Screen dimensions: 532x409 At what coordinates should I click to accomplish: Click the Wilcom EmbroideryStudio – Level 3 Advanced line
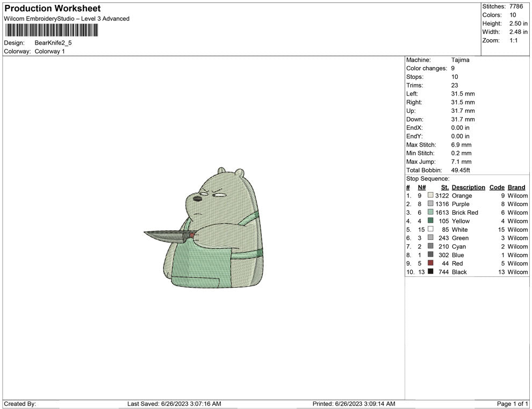[67, 19]
